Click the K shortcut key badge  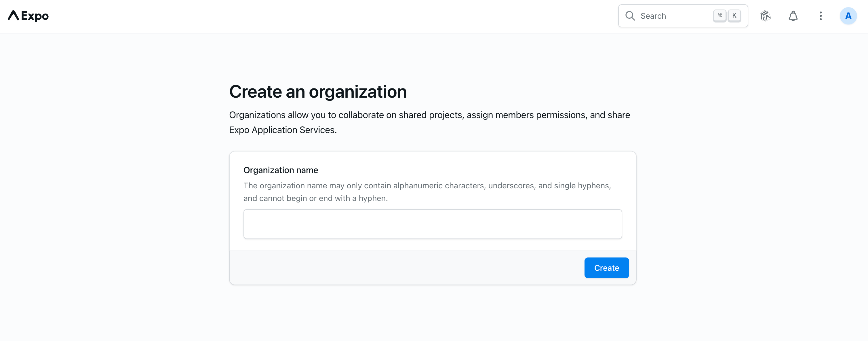[734, 16]
